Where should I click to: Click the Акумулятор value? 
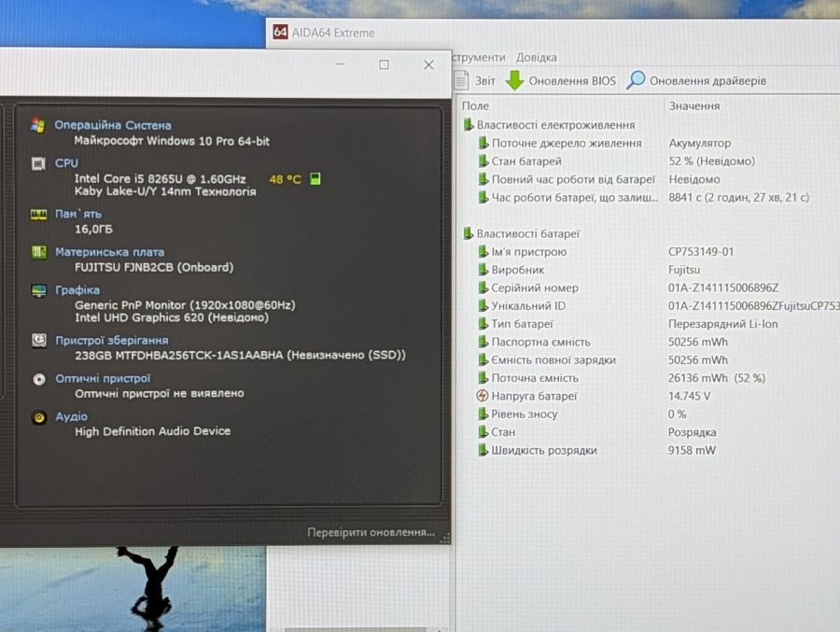pyautogui.click(x=699, y=143)
